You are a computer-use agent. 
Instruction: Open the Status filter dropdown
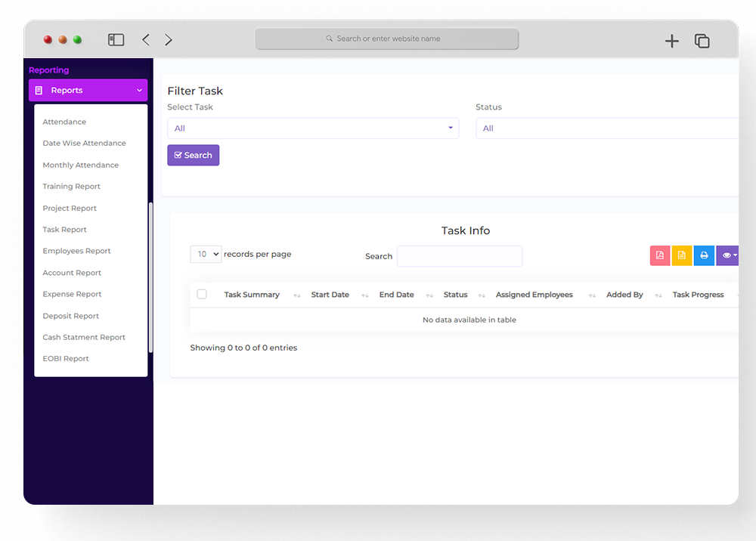607,128
